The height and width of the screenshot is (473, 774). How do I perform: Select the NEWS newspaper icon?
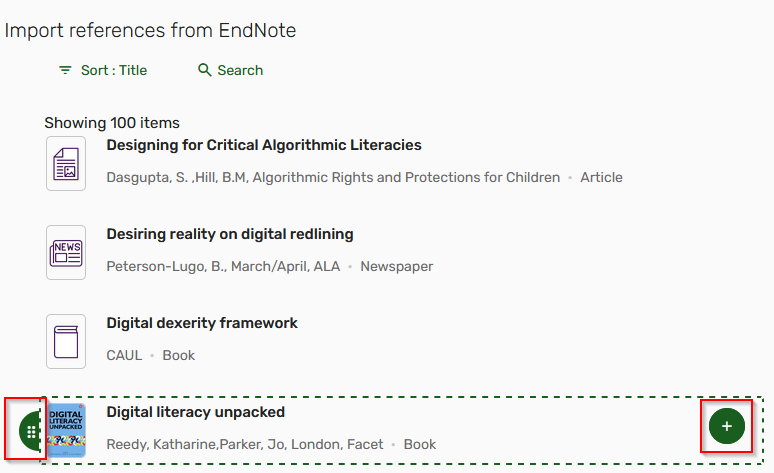click(x=66, y=252)
